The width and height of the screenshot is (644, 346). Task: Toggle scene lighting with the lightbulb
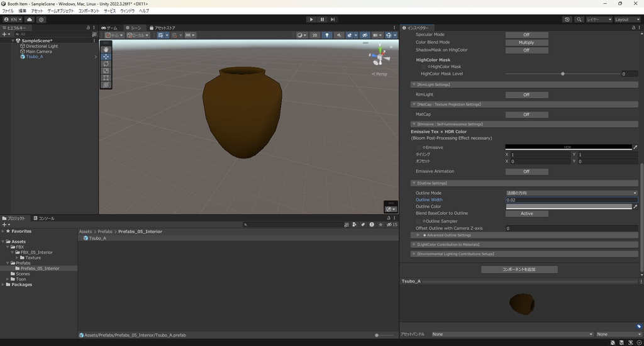pyautogui.click(x=327, y=35)
